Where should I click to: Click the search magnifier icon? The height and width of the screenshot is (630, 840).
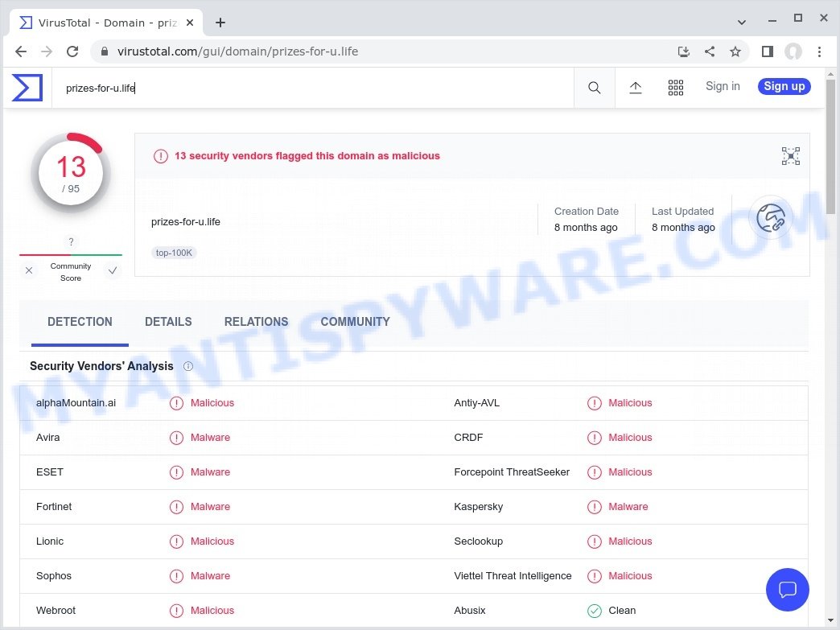594,88
